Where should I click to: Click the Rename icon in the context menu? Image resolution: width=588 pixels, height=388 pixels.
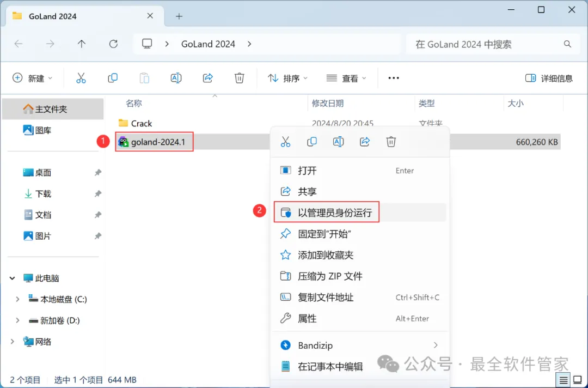[x=338, y=142]
